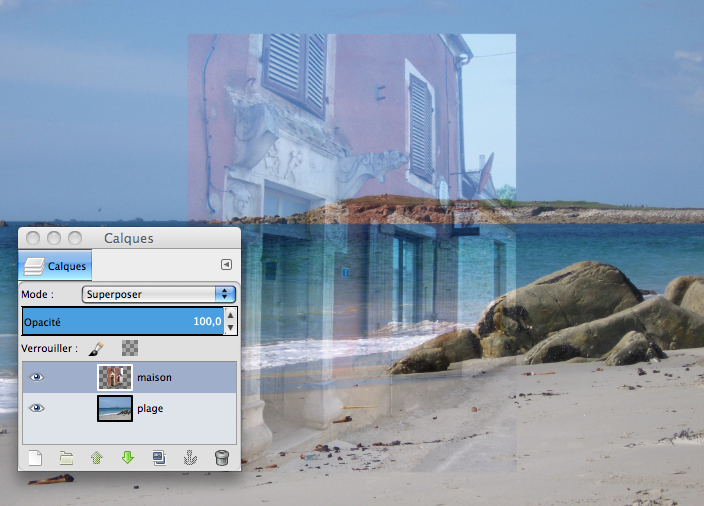
Task: Anchor the floating layer via the anchor icon
Action: point(190,458)
